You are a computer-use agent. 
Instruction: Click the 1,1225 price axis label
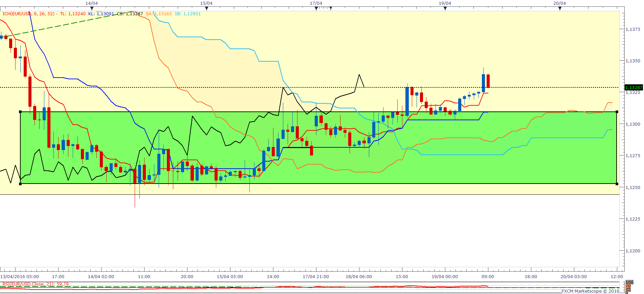(632, 219)
